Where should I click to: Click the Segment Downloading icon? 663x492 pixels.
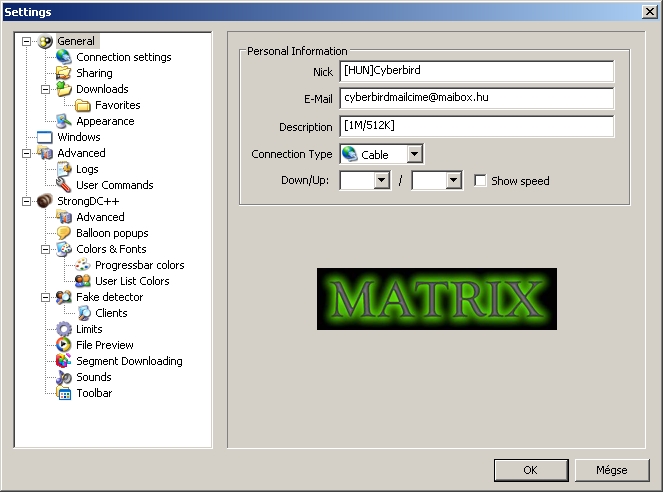coord(64,361)
